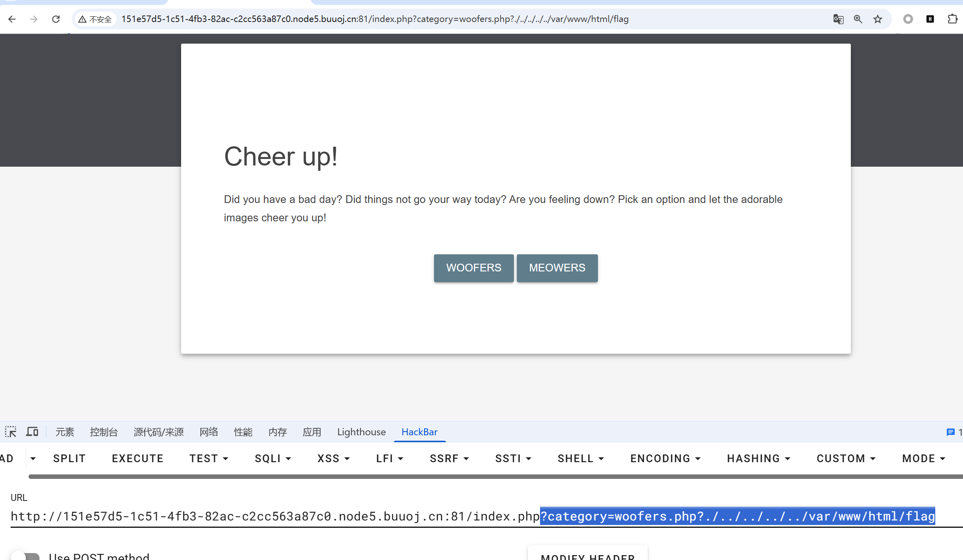
Task: Click the EXECUTE button in HackBar
Action: (137, 459)
